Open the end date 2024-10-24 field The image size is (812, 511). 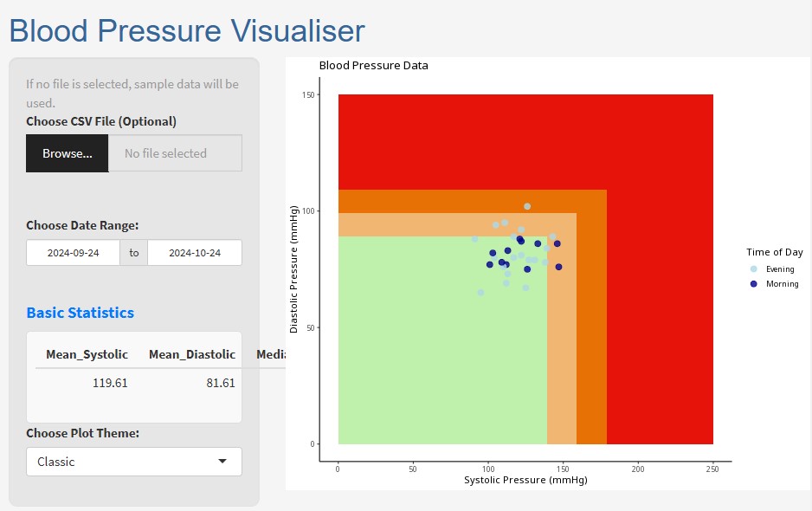(x=195, y=253)
